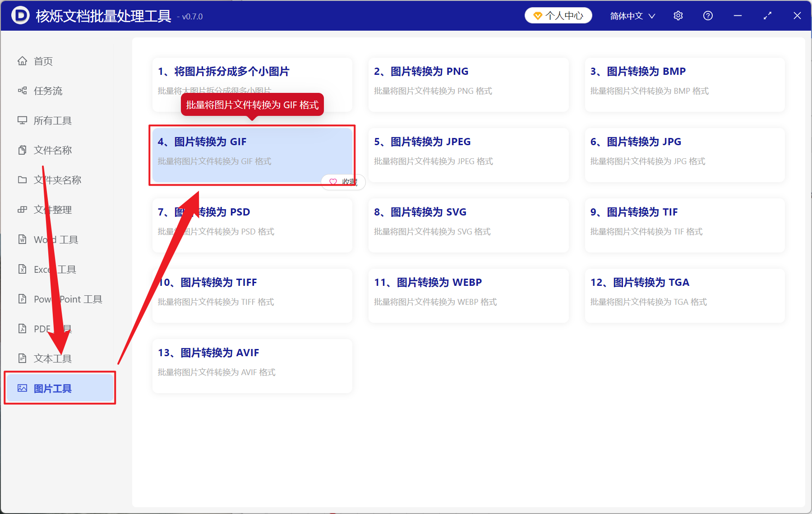Open the 图片转换为 WEBP tool card
This screenshot has height=514, width=812.
tap(468, 295)
